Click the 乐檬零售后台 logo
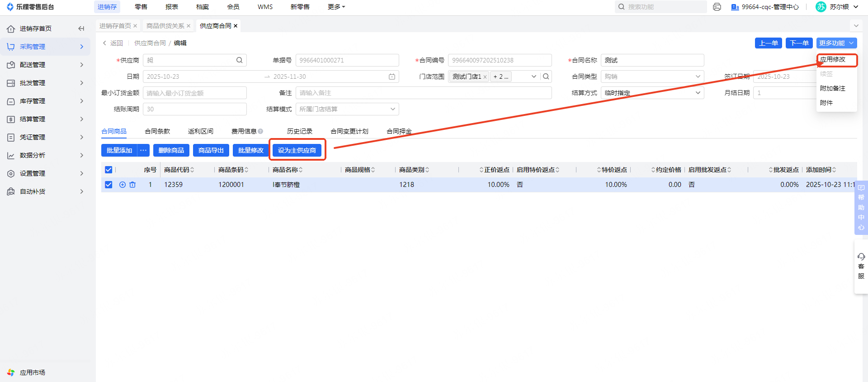The image size is (868, 382). (x=30, y=7)
